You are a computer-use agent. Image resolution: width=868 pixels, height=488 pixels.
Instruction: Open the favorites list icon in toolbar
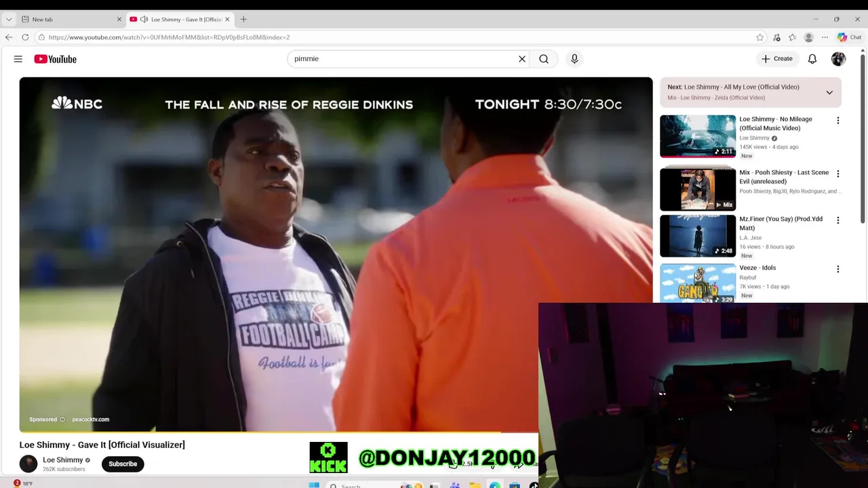pyautogui.click(x=792, y=37)
